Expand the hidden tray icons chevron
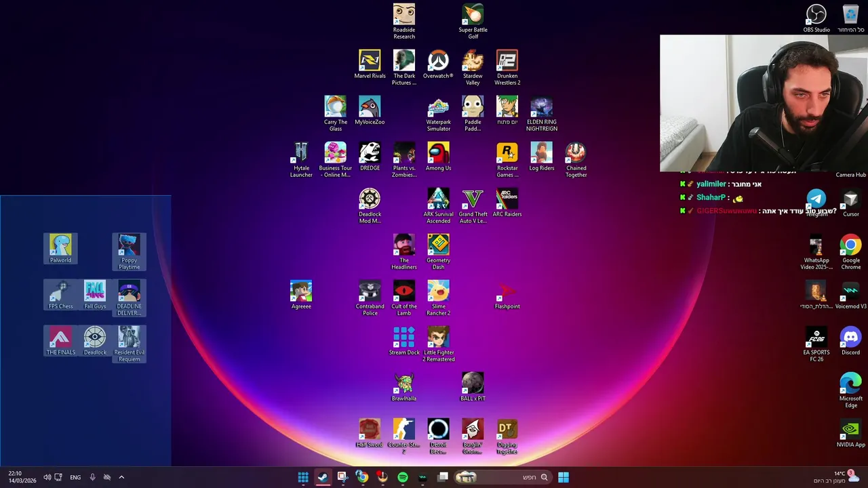Image resolution: width=868 pixels, height=488 pixels. pyautogui.click(x=121, y=477)
